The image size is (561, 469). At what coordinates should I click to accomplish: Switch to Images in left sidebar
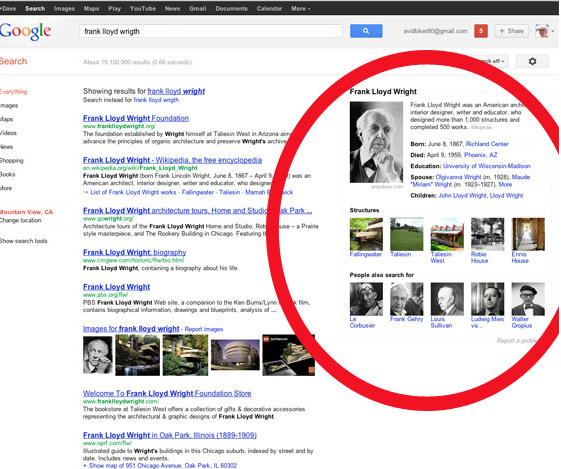9,106
